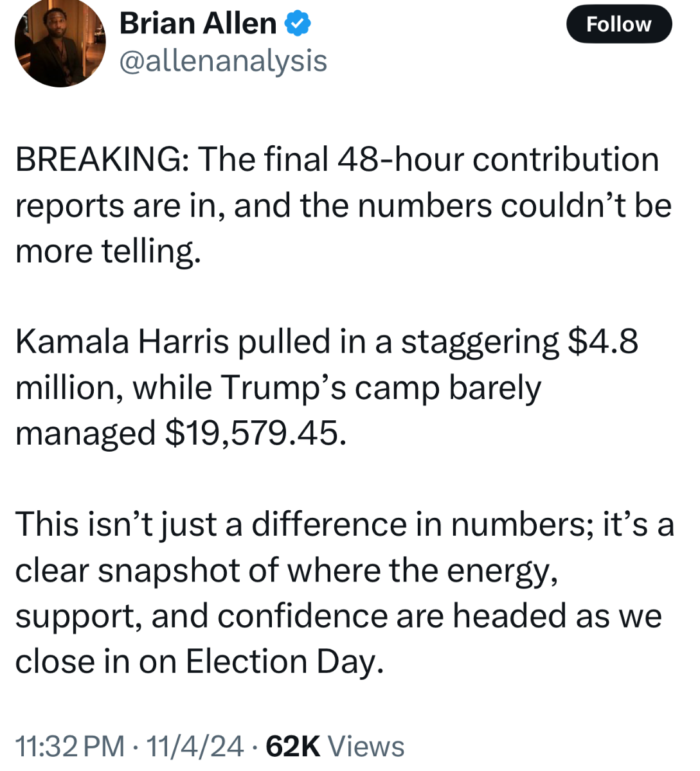This screenshot has height=771, width=700.
Task: Click the blue verified checkmark badge
Action: click(x=298, y=24)
